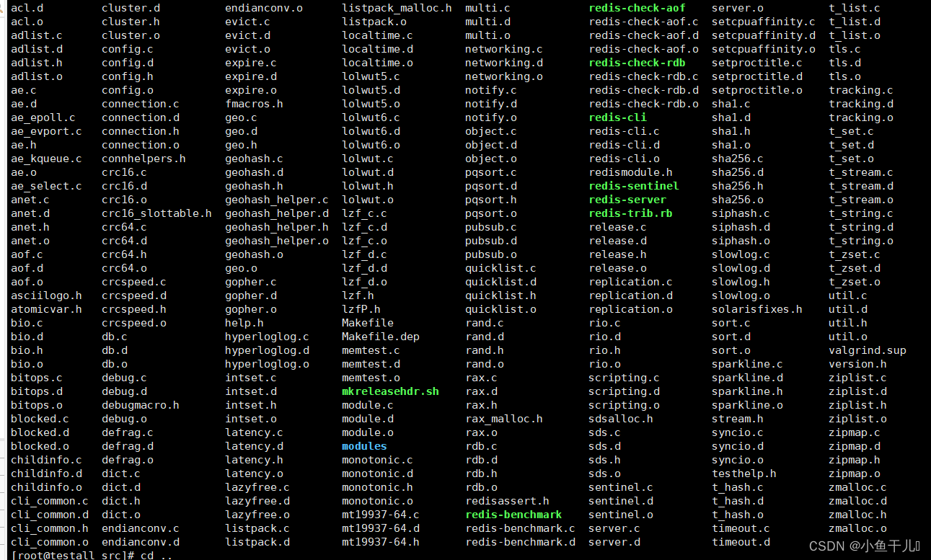
Task: Select the listpack_malloc.h file name
Action: tap(397, 8)
